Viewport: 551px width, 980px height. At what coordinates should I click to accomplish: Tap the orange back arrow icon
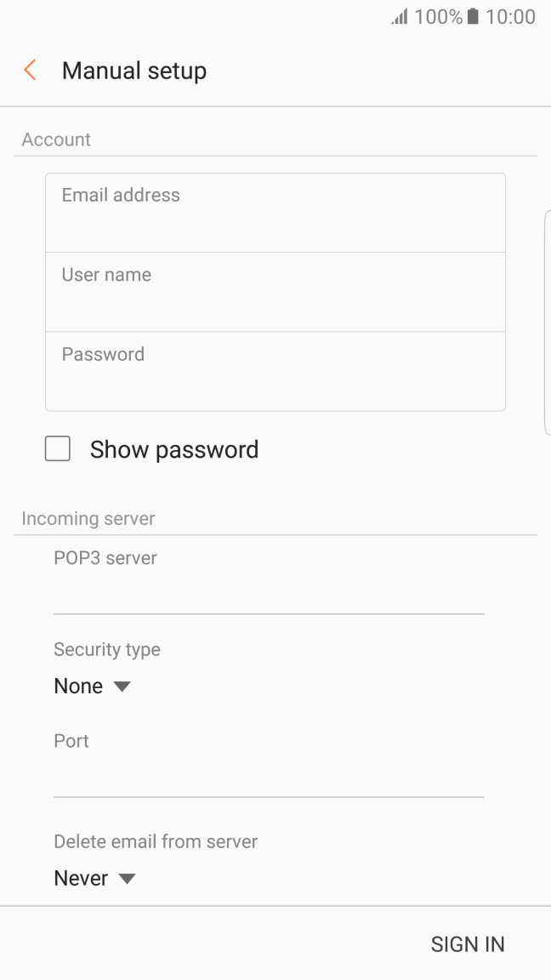(x=30, y=70)
